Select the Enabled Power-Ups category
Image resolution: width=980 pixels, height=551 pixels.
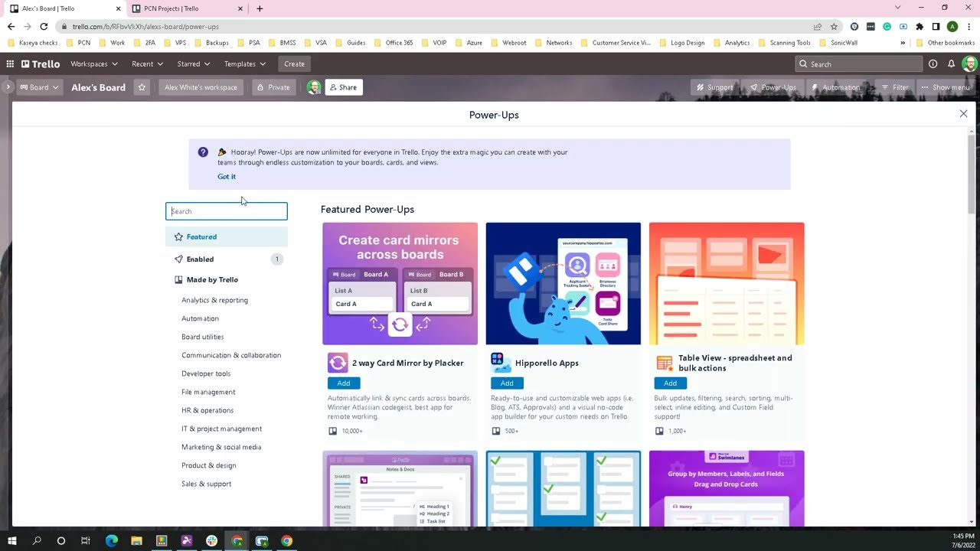click(x=227, y=259)
